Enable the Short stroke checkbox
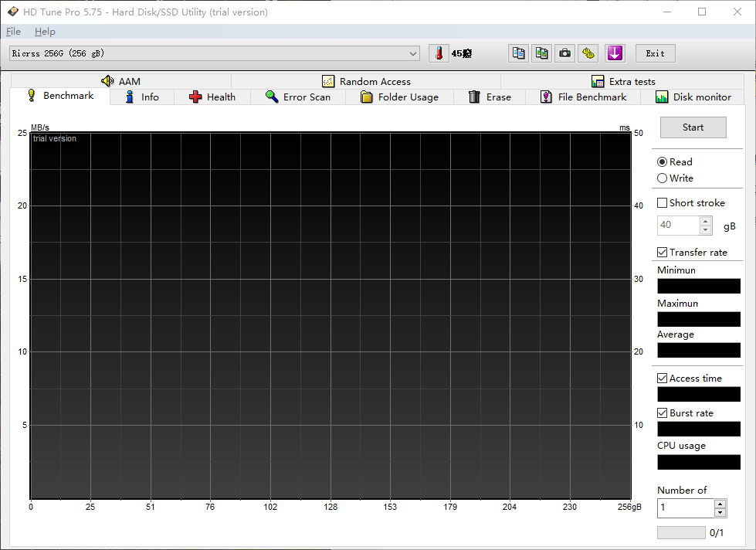This screenshot has width=756, height=550. click(661, 202)
